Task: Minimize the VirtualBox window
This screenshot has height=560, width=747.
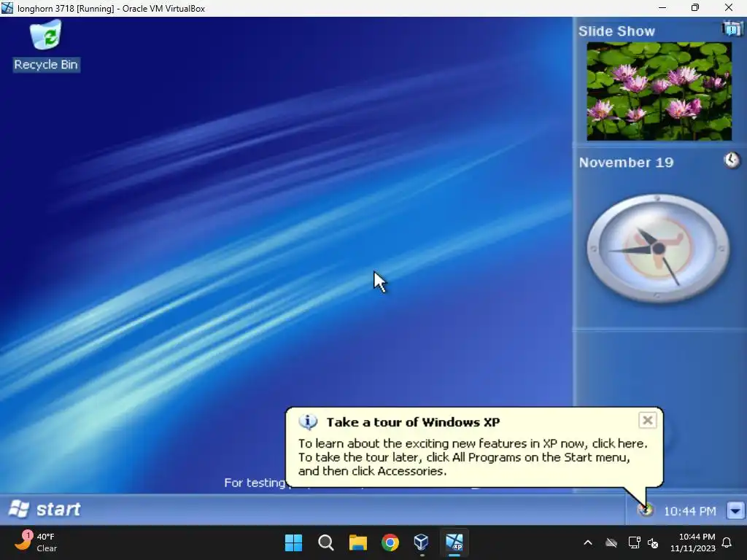Action: 662,8
